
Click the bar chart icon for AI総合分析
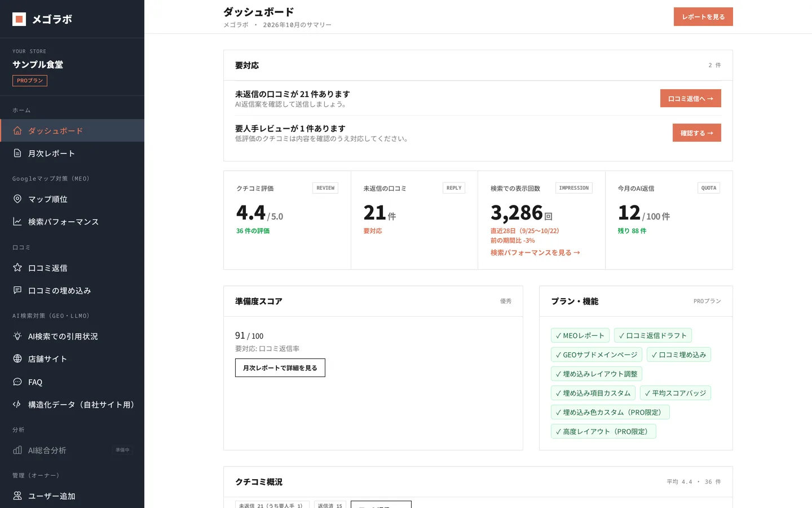pos(17,450)
